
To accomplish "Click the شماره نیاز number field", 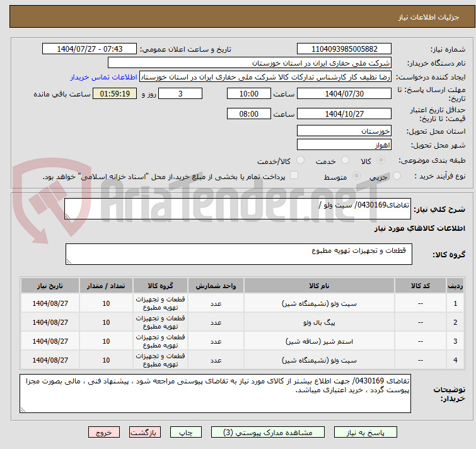I will coord(344,49).
